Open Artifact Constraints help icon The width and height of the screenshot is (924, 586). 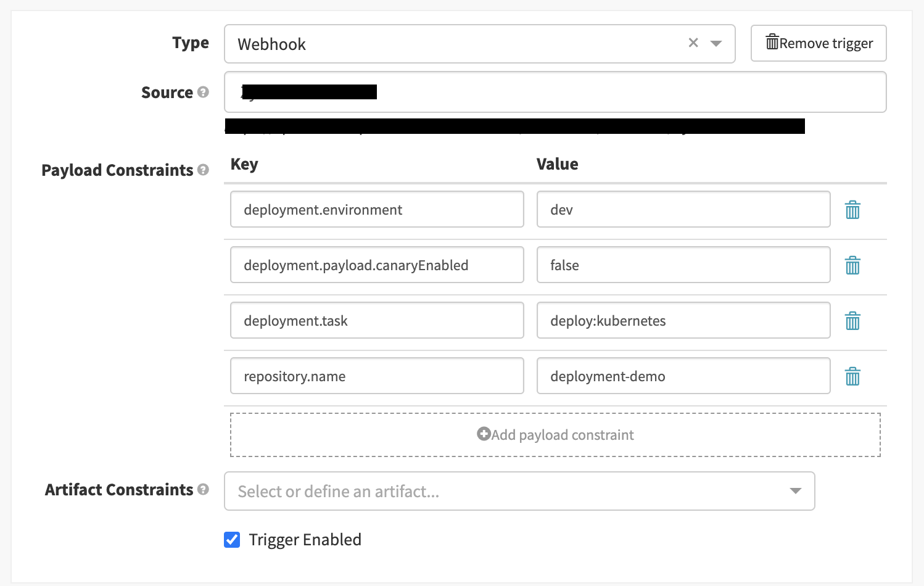coord(203,490)
